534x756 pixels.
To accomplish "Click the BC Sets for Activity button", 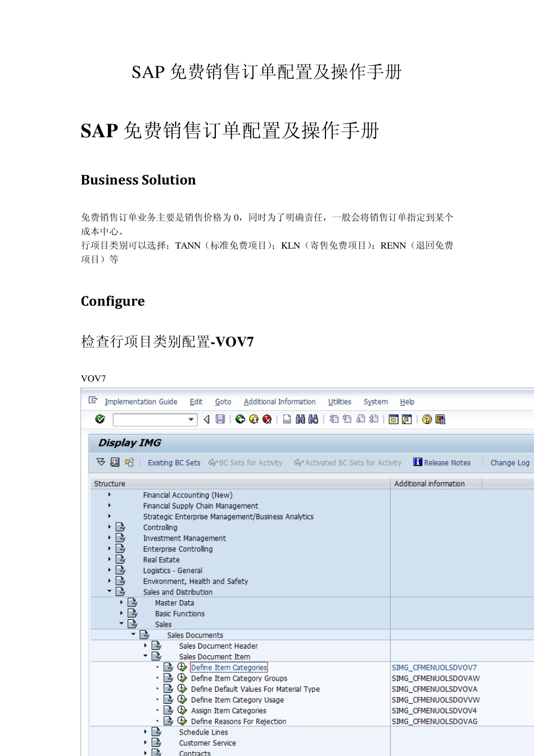I will 246,462.
